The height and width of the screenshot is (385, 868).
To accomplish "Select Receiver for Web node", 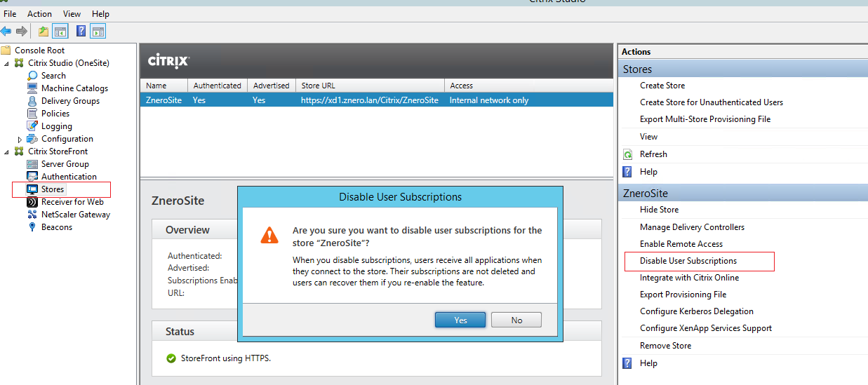I will click(72, 202).
